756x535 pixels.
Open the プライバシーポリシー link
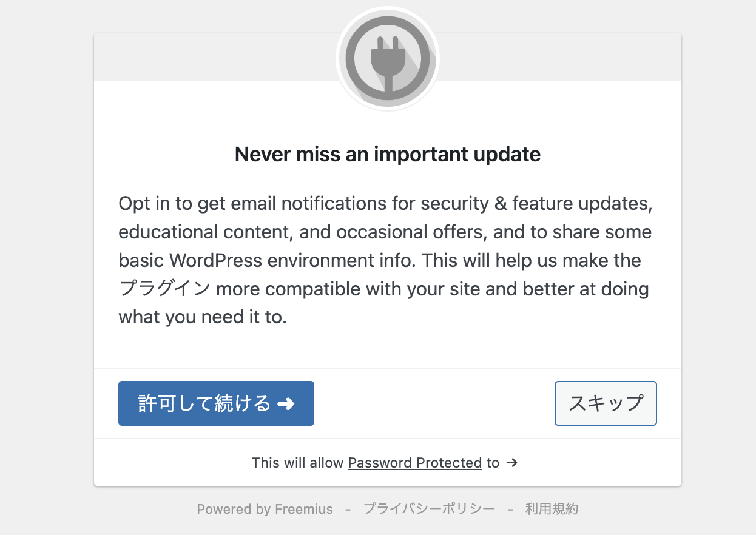tap(428, 509)
